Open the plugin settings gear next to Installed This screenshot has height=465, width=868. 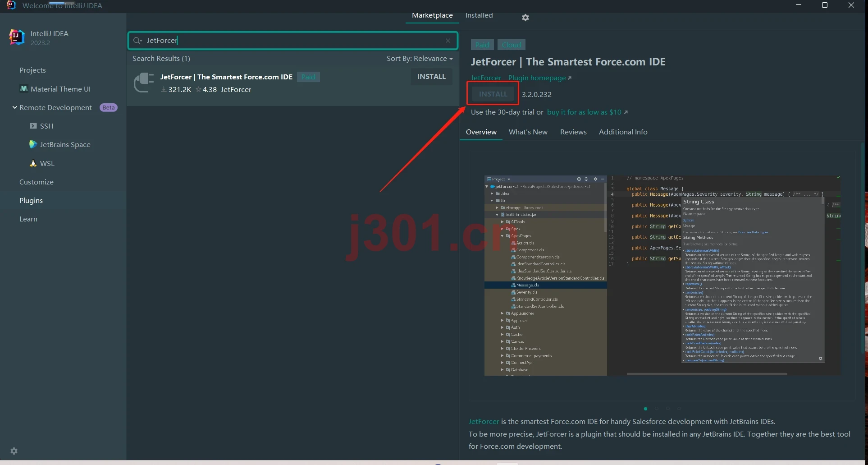click(525, 18)
